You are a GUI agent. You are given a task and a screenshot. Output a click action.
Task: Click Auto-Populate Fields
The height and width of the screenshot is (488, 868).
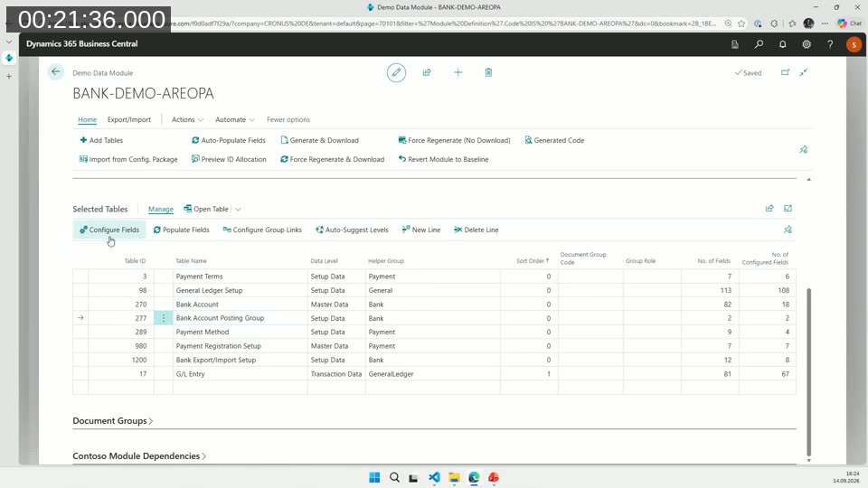click(x=229, y=141)
